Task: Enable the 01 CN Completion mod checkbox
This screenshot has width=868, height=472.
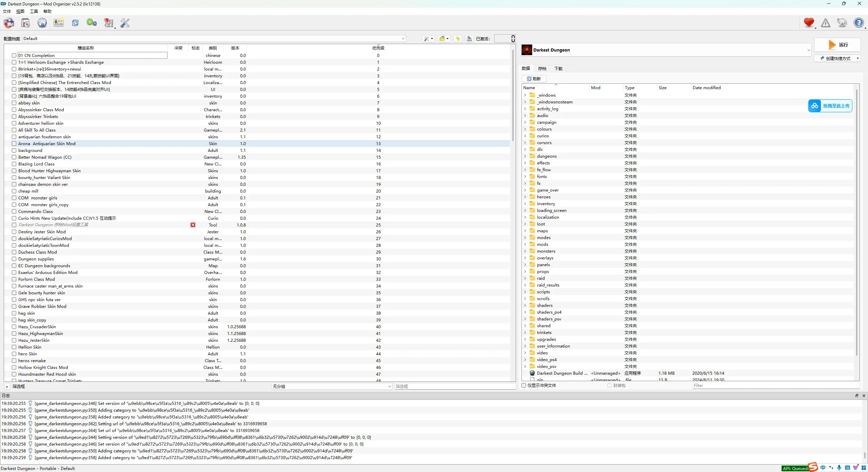Action: coord(14,55)
